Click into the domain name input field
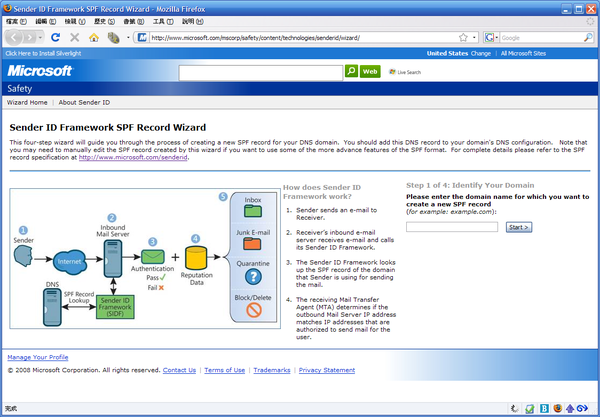 (452, 227)
